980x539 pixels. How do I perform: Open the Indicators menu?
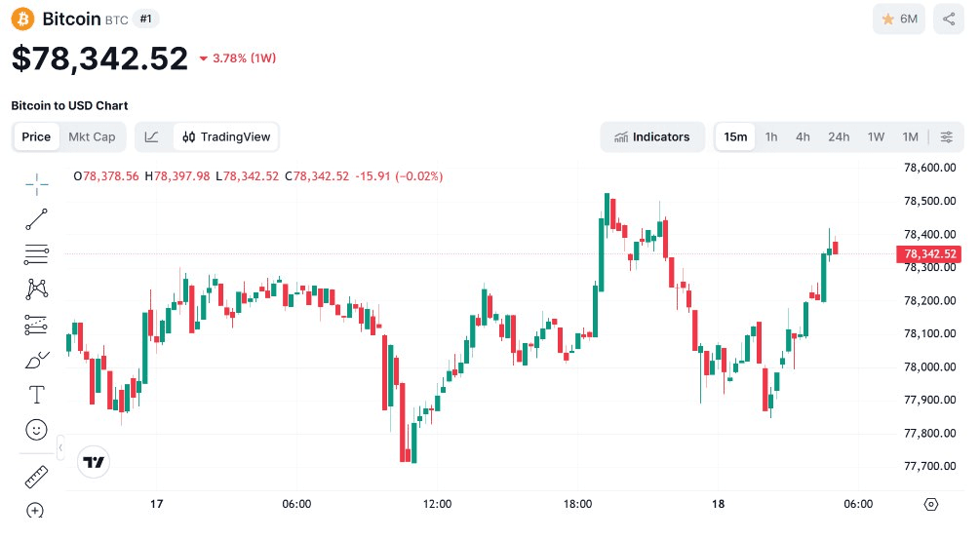[x=652, y=136]
